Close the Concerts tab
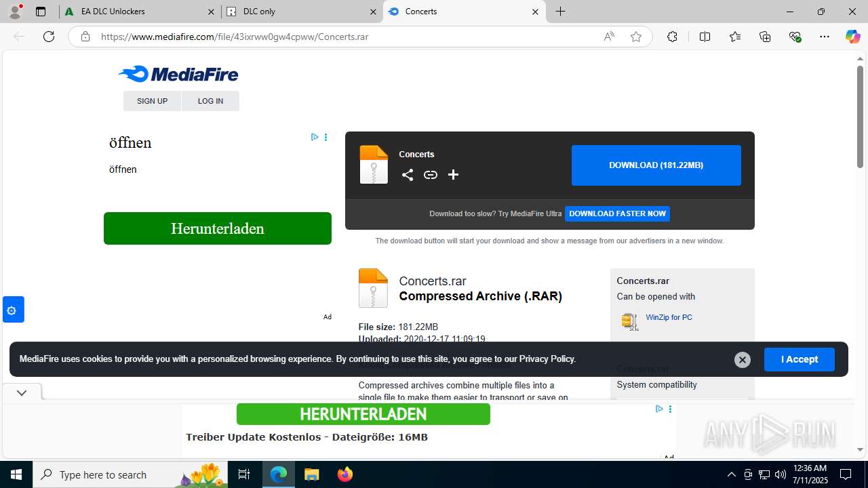The width and height of the screenshot is (868, 488). (x=535, y=12)
